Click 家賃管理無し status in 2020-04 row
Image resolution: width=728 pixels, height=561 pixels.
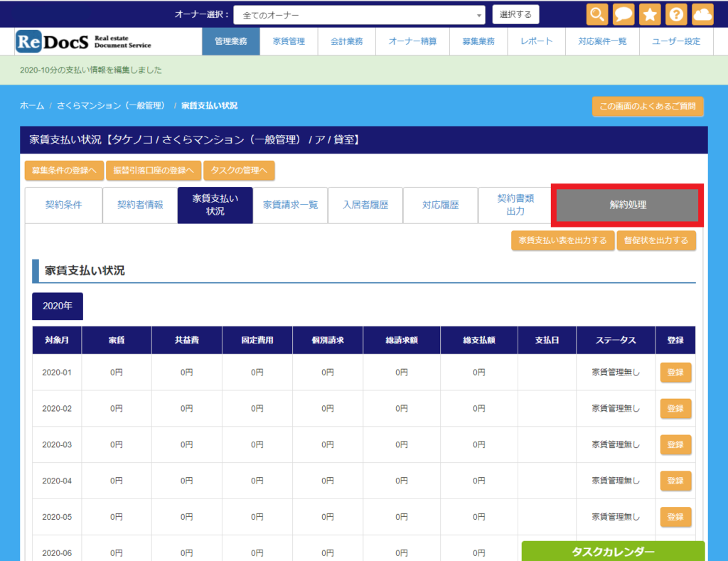coord(616,481)
